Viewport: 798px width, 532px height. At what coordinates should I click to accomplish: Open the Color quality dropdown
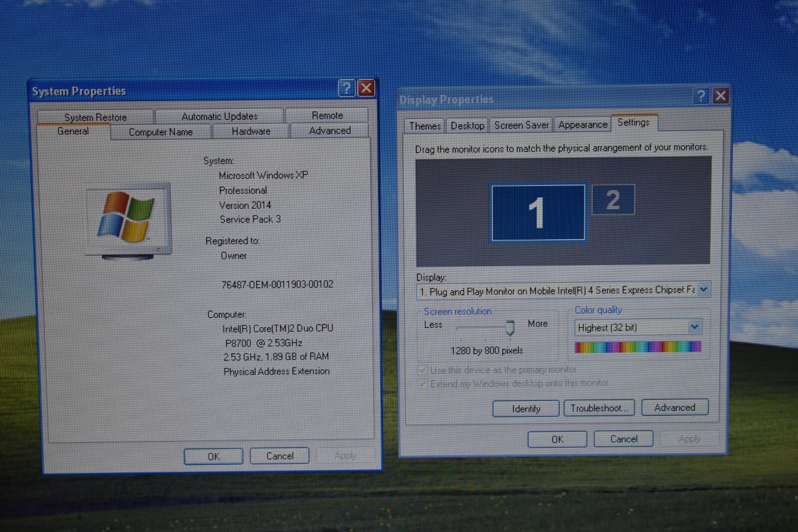click(694, 327)
